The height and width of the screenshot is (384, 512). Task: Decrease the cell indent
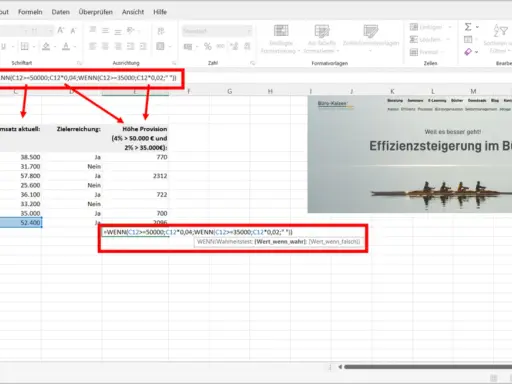[x=130, y=46]
